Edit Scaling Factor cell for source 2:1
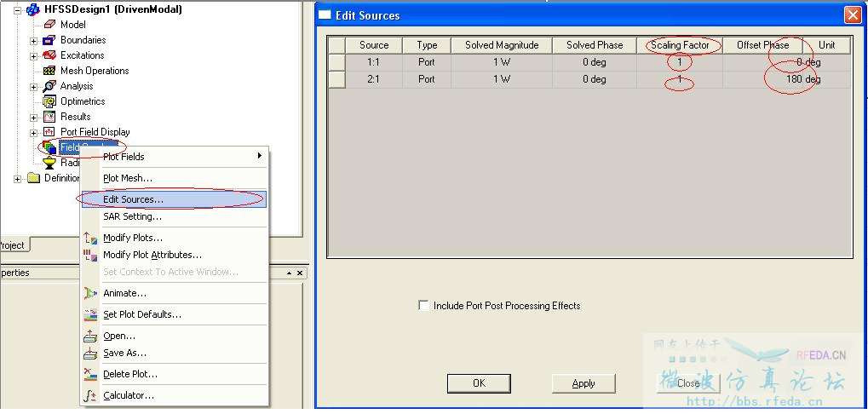Screen dimensions: 868x414 (x=680, y=79)
